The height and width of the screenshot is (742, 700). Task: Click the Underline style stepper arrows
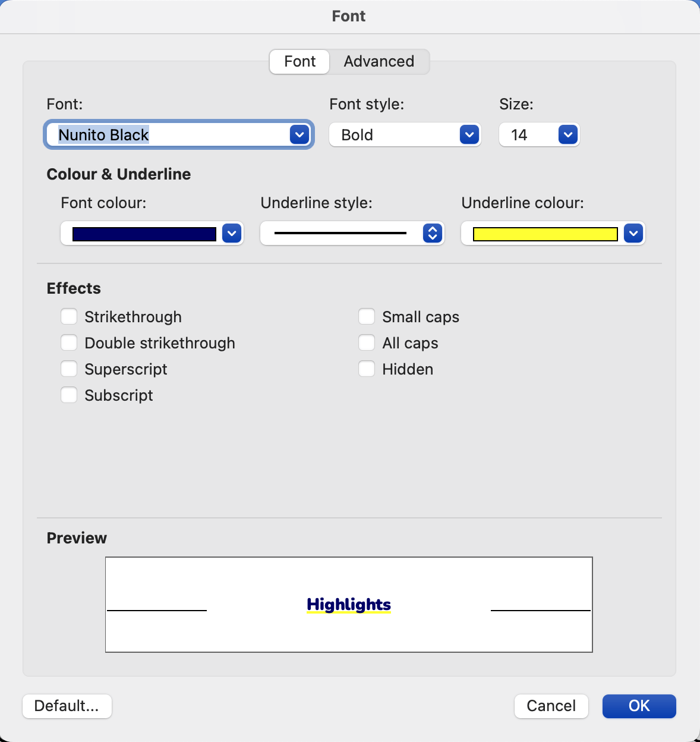(x=433, y=234)
